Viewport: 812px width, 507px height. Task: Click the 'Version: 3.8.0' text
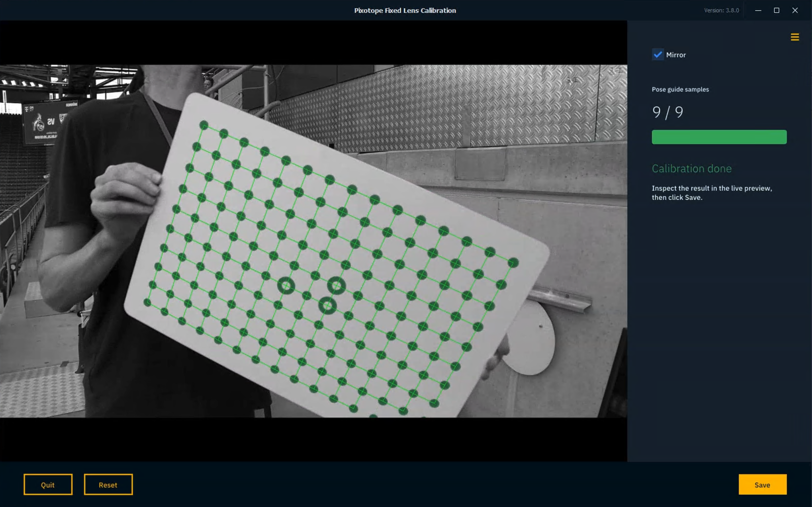coord(721,10)
